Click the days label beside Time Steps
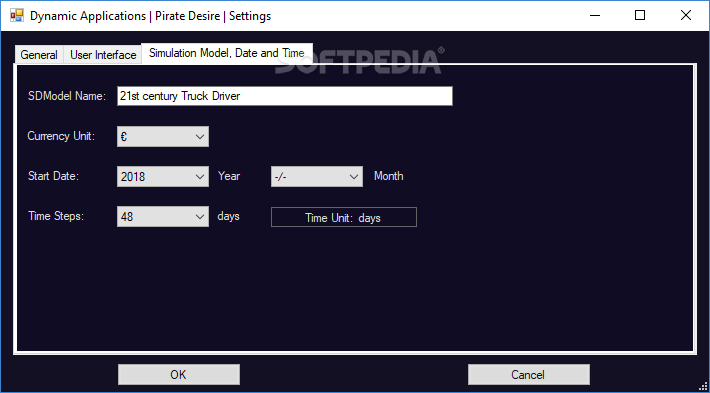Screen dimensions: 710x393 [228, 216]
